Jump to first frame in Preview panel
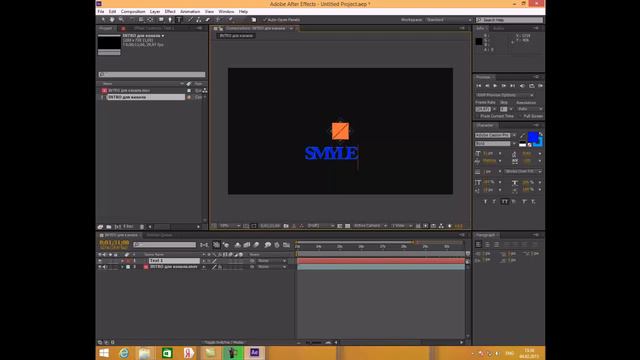640x360 pixels. pyautogui.click(x=478, y=86)
